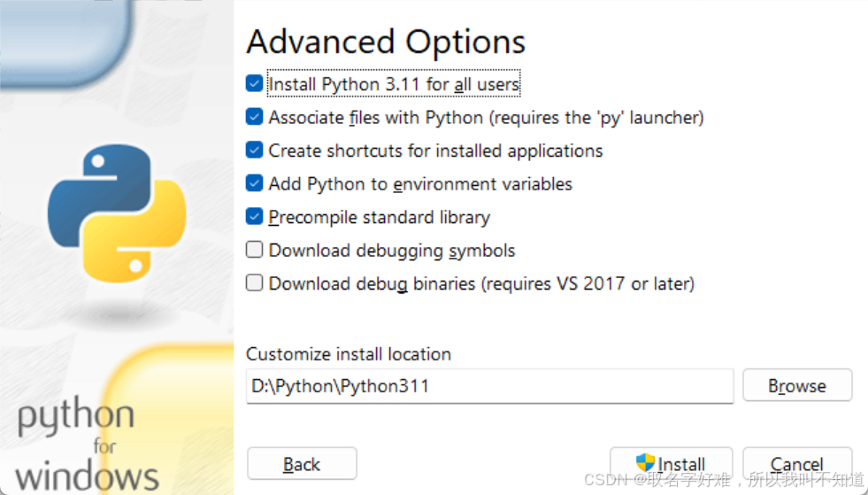Viewport: 868px width, 495px height.
Task: Click the install location path field
Action: point(490,386)
